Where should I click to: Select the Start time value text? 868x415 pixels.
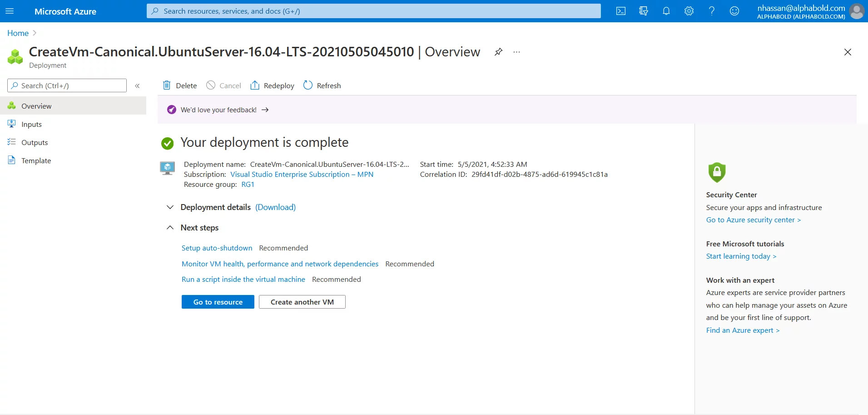tap(492, 165)
